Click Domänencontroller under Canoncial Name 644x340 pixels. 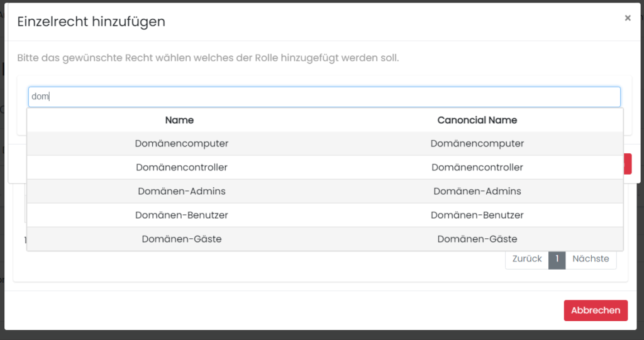[477, 167]
